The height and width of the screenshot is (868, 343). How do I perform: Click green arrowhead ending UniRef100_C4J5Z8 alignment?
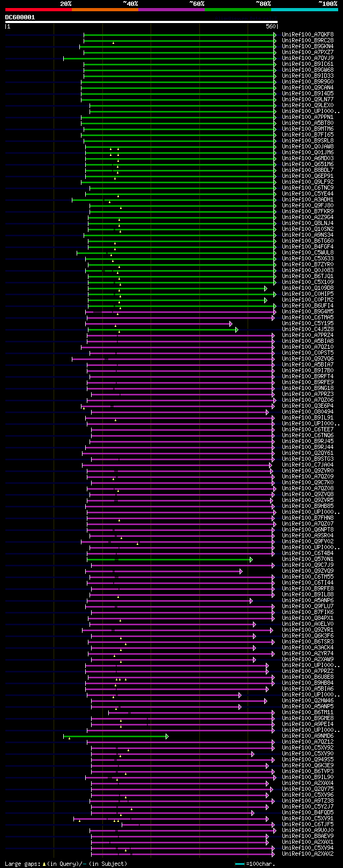coord(236,329)
